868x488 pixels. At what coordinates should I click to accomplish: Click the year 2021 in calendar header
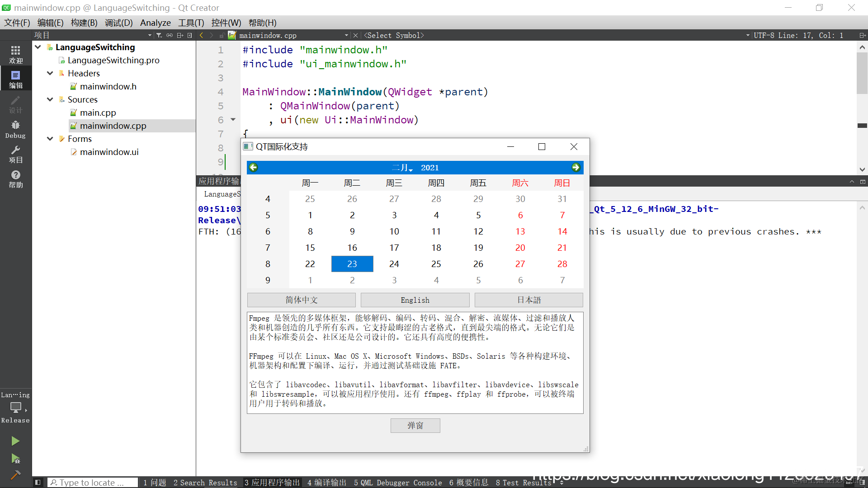tap(430, 168)
